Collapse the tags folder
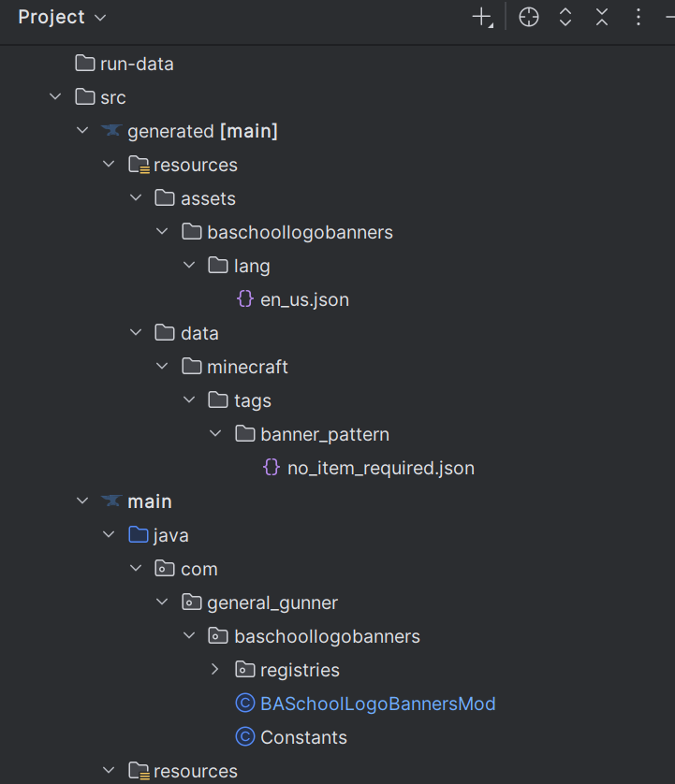The width and height of the screenshot is (675, 784). coord(189,399)
